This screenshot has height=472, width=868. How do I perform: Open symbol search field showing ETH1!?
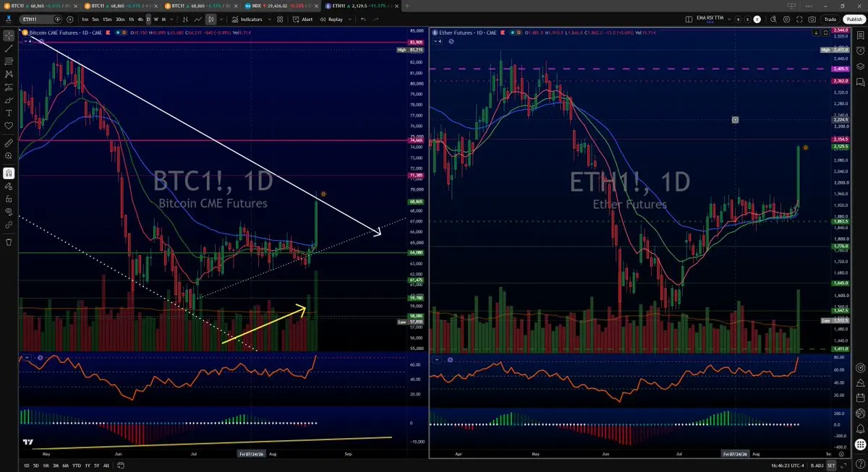tap(42, 19)
